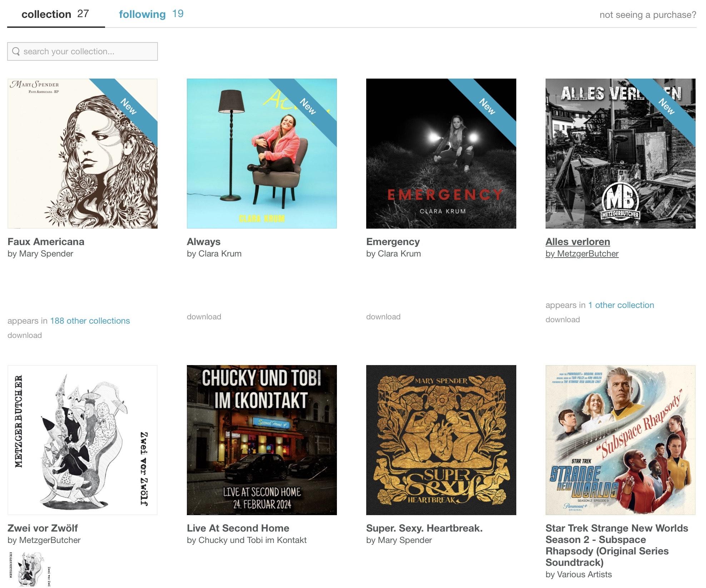This screenshot has width=706, height=588.
Task: Open the Zwei vor Zwölf album cover
Action: [x=83, y=440]
